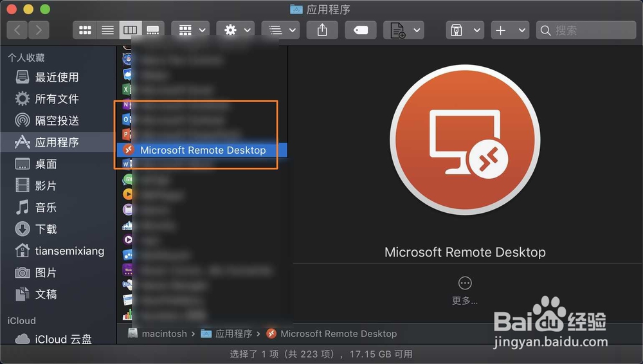Viewport: 643px width, 364px height.
Task: Click 应用程序 folder in the path bar
Action: click(x=226, y=334)
